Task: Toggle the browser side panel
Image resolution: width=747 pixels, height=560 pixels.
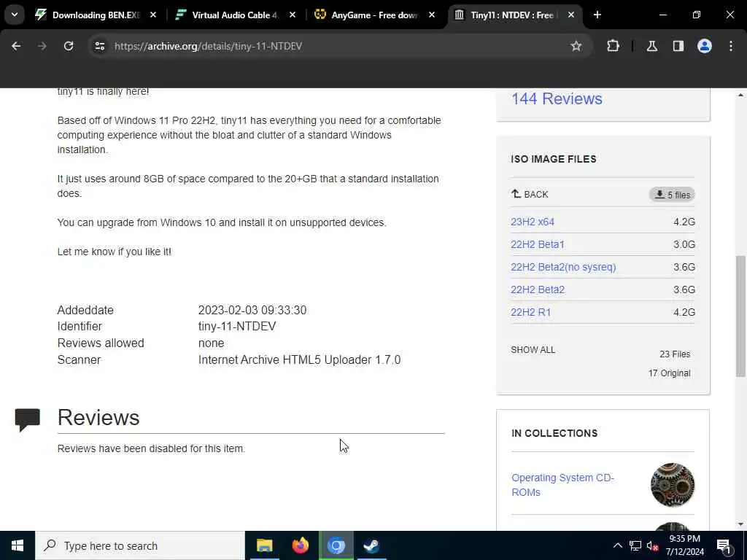Action: [x=678, y=46]
